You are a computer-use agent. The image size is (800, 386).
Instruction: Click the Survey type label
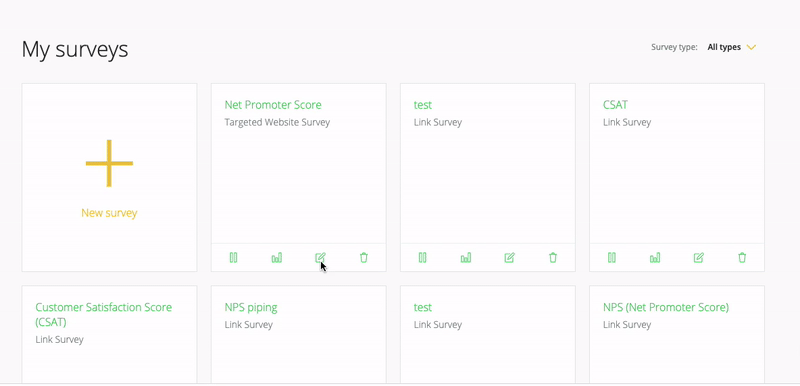tap(674, 47)
